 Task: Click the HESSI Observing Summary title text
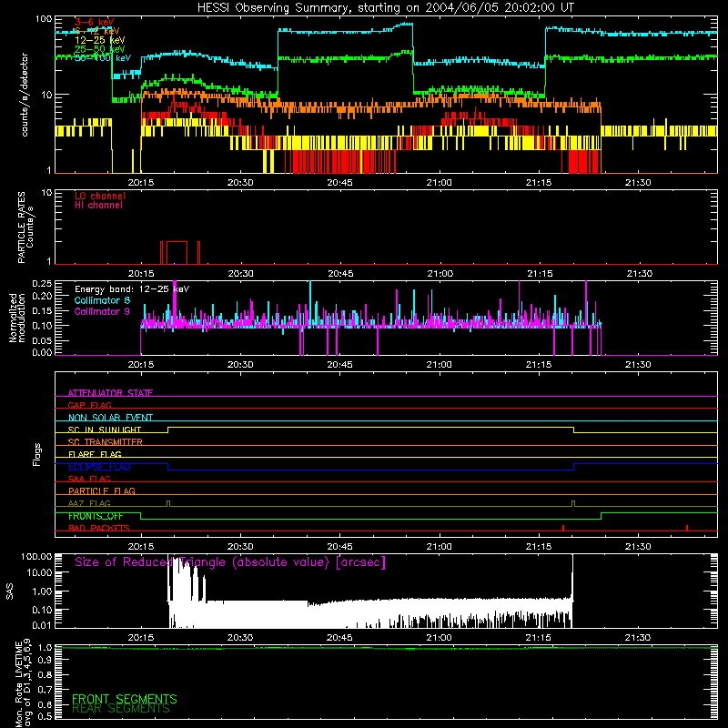[385, 8]
